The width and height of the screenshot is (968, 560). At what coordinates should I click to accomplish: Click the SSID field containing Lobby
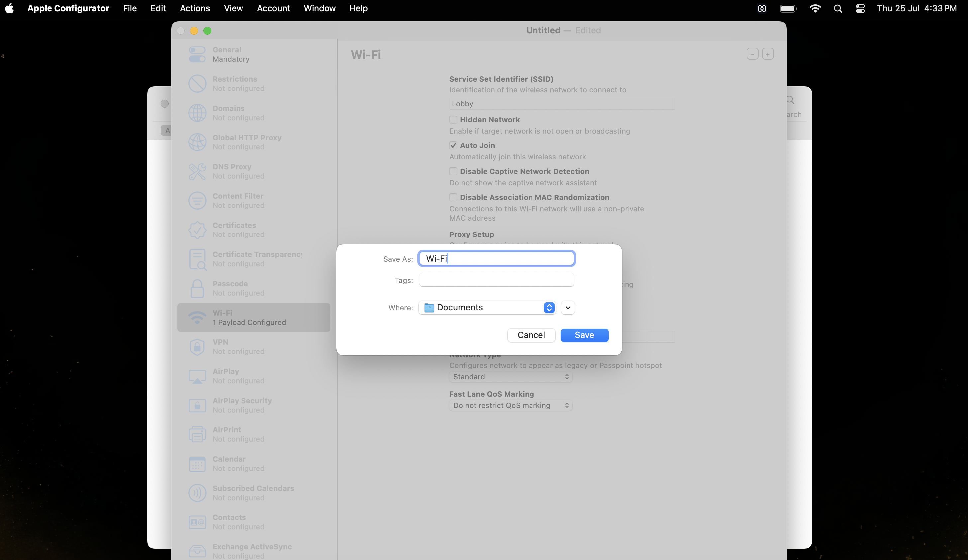click(562, 104)
